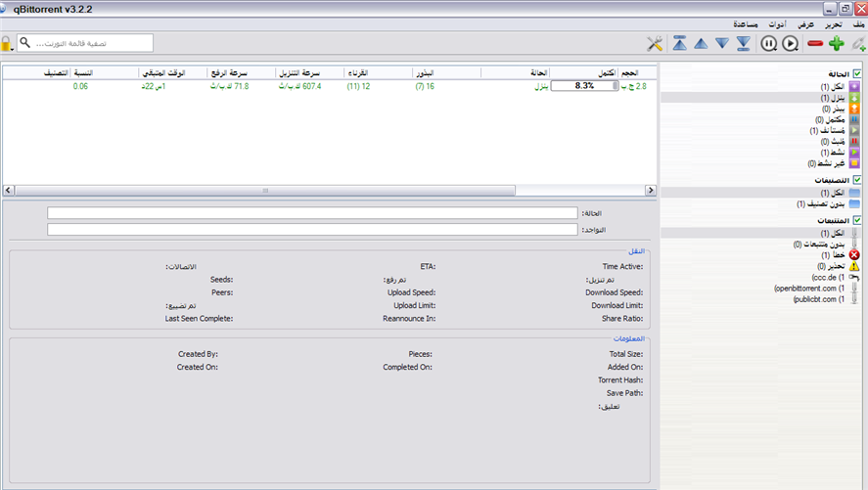Click the green plus add torrent icon
Image resolution: width=868 pixels, height=490 pixels.
[x=836, y=44]
